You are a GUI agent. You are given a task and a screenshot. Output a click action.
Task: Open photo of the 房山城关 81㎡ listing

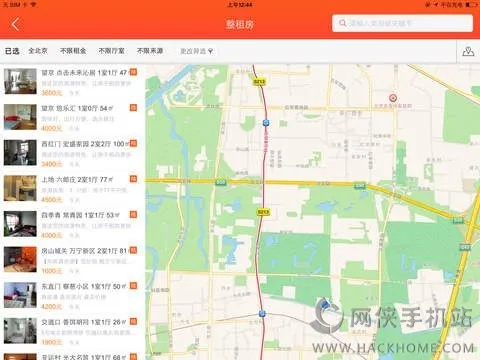click(20, 260)
